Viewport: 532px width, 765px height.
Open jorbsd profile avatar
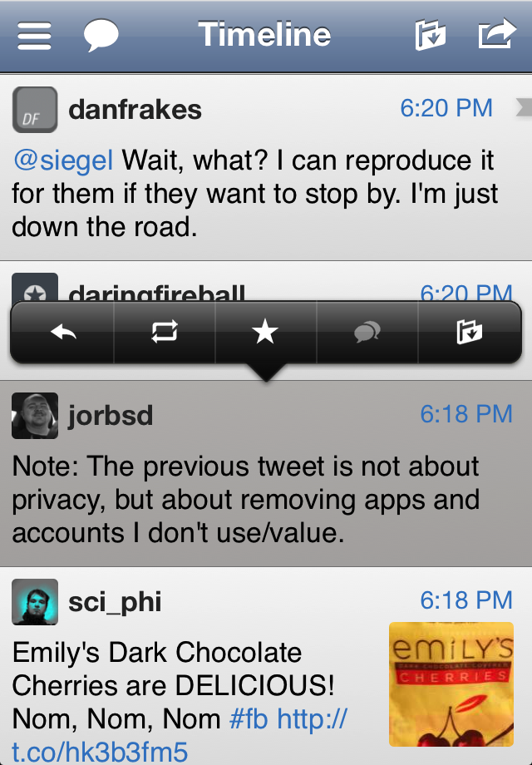(x=35, y=415)
